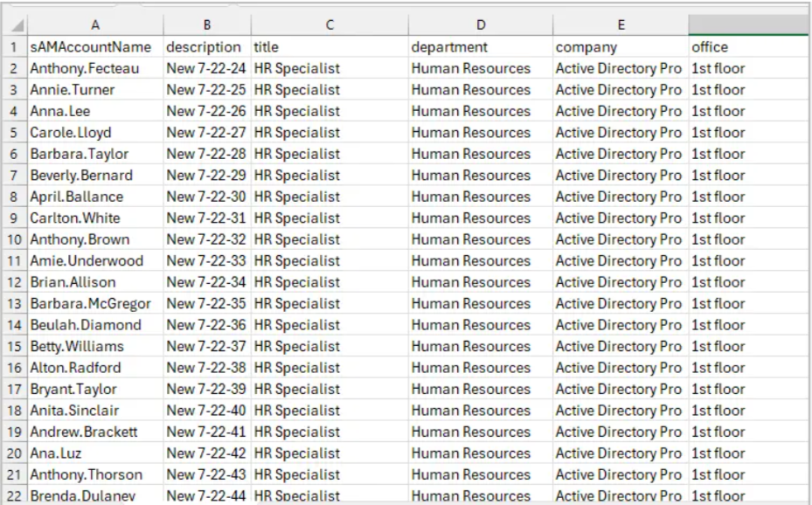Viewport: 812px width, 505px height.
Task: Click the department header cell
Action: [x=481, y=47]
